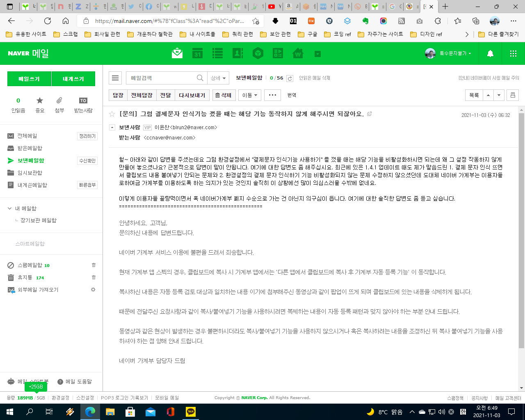Image resolution: width=525 pixels, height=420 pixels.
Task: Print mail using printer icon
Action: click(513, 95)
